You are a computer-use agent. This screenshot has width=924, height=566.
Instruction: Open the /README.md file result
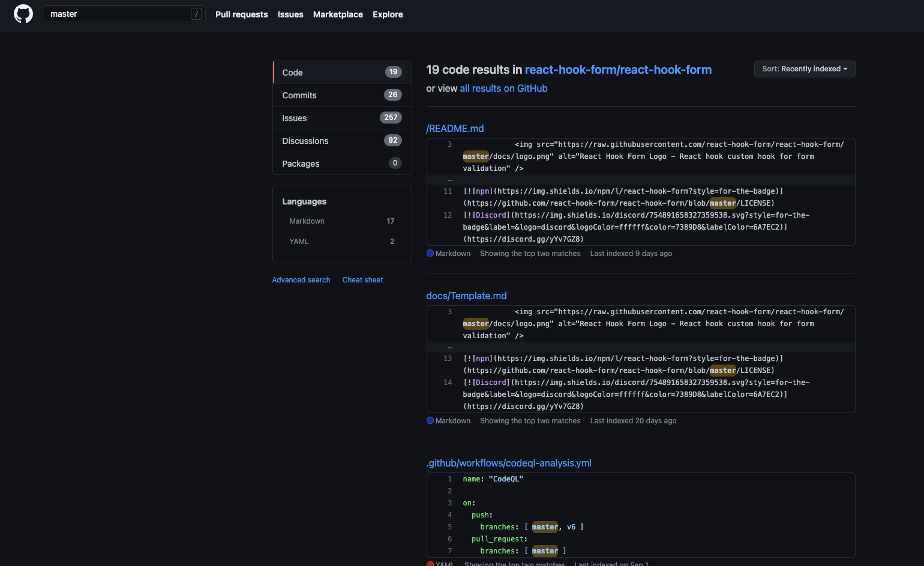click(455, 128)
